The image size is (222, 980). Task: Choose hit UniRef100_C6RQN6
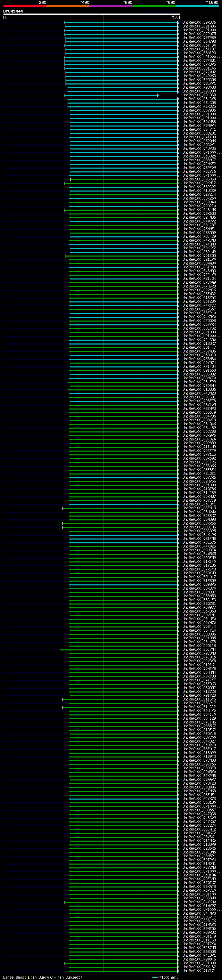[x=199, y=141]
